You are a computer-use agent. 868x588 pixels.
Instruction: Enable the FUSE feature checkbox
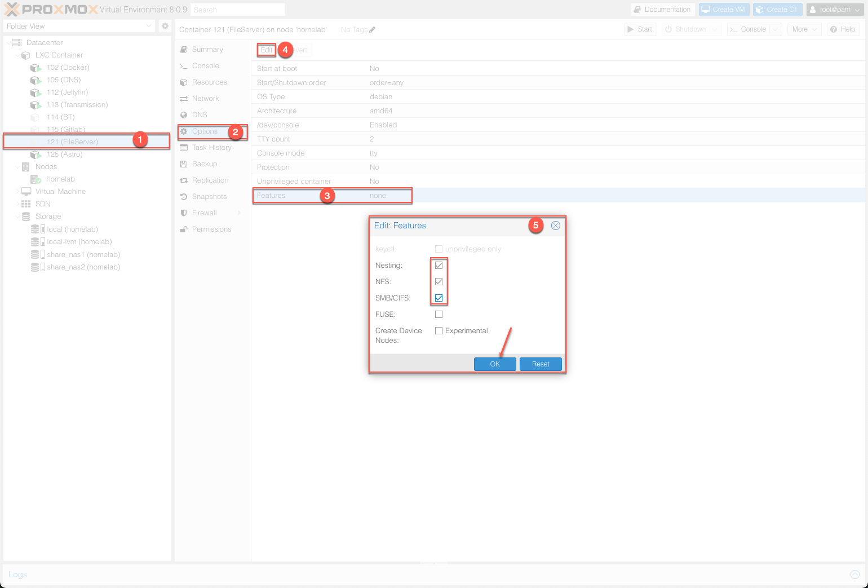coord(439,314)
